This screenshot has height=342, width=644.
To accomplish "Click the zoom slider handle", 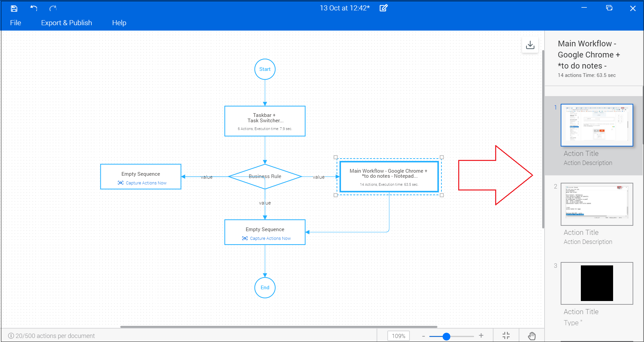I will 446,336.
